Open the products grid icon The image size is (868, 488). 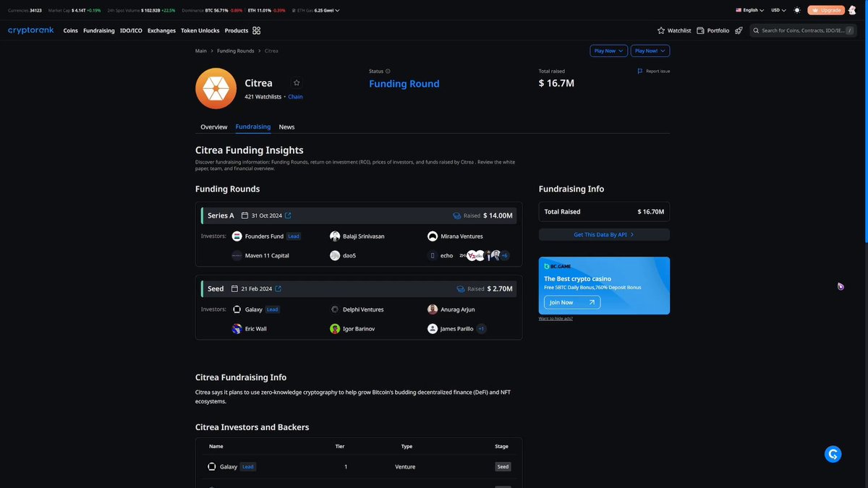[x=257, y=30]
